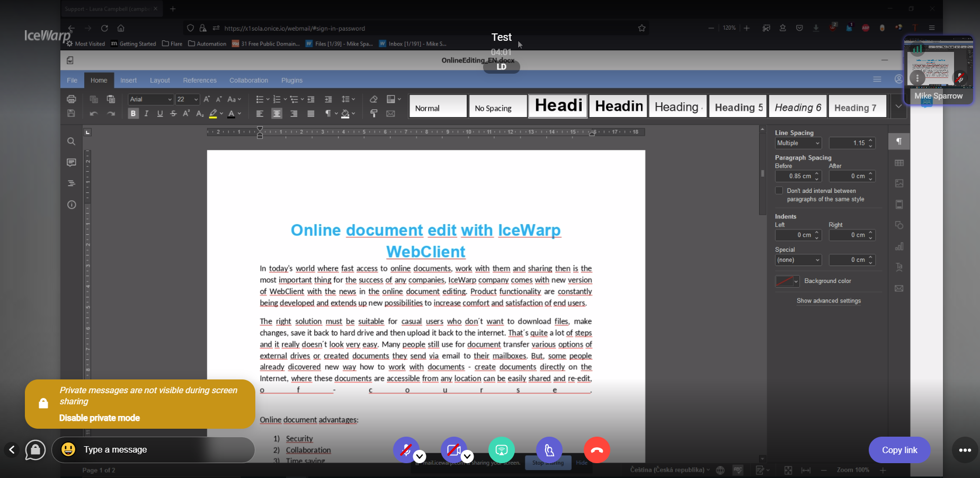Screen dimensions: 980x478
Task: Open the Čeština language selector dropdown
Action: point(670,470)
